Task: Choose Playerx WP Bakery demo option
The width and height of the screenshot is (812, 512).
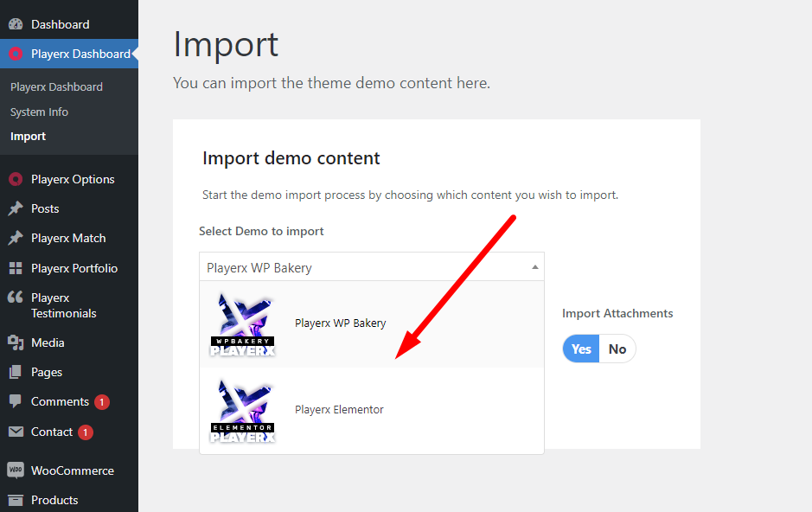Action: coord(371,324)
